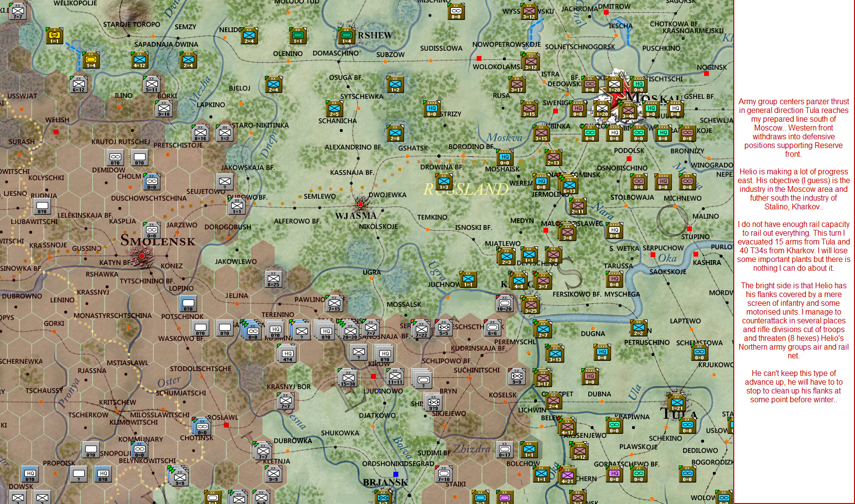This screenshot has width=855, height=504.
Task: Select the blue 1=2 unit near Sytschewka
Action: pos(395,84)
